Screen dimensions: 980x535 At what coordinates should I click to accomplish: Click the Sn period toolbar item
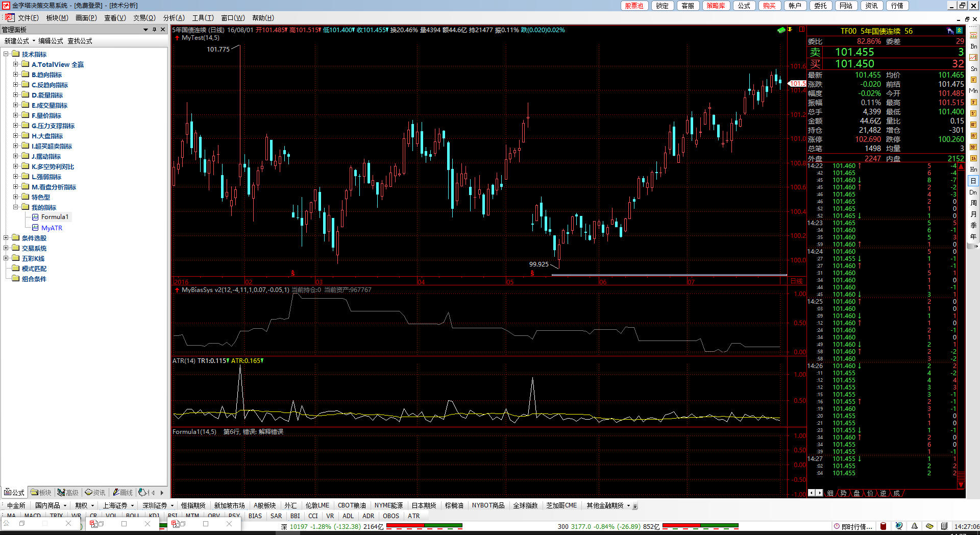coord(973,68)
